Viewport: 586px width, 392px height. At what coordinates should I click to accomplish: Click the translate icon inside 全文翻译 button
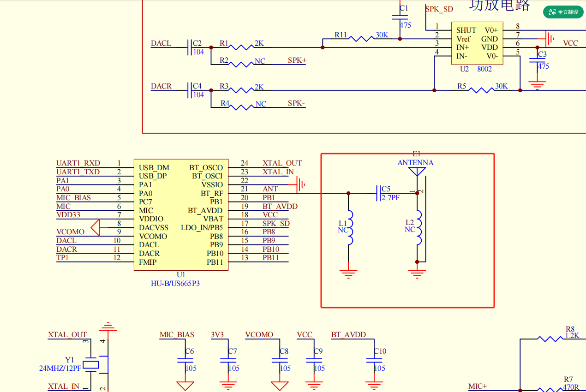pos(552,12)
